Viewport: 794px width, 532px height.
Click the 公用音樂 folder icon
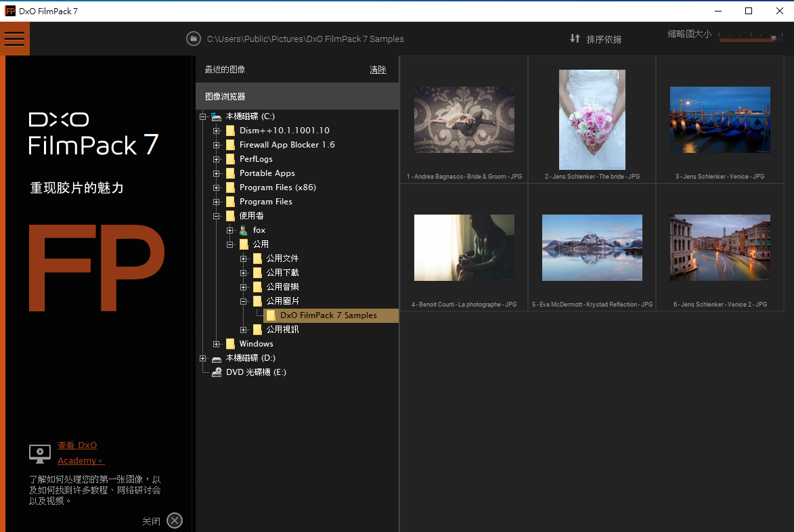pos(257,287)
